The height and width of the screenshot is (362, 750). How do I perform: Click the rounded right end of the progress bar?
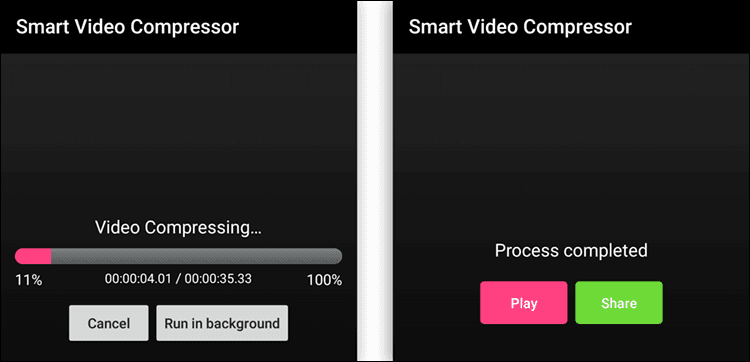pyautogui.click(x=337, y=256)
